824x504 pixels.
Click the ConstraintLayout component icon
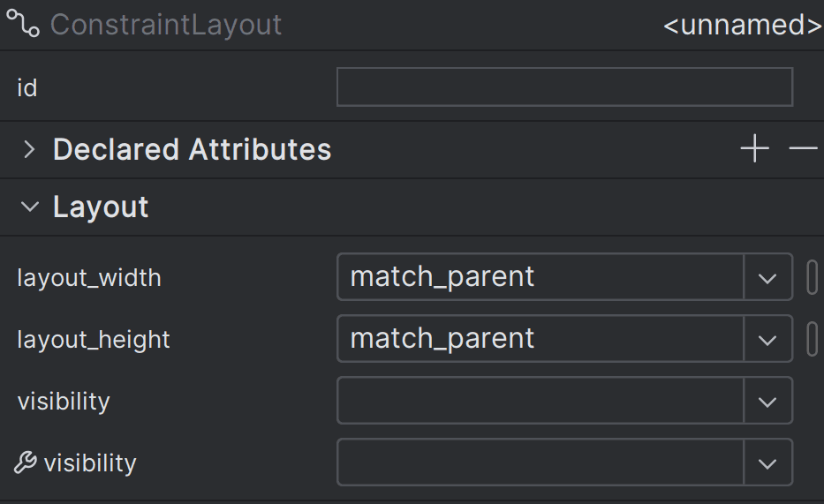(23, 24)
